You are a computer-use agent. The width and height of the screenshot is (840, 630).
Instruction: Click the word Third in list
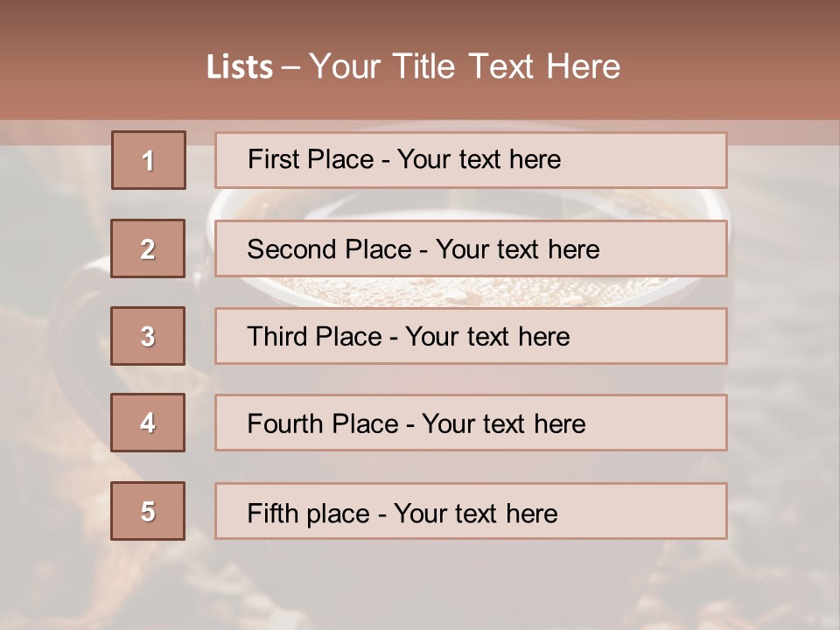coord(276,336)
